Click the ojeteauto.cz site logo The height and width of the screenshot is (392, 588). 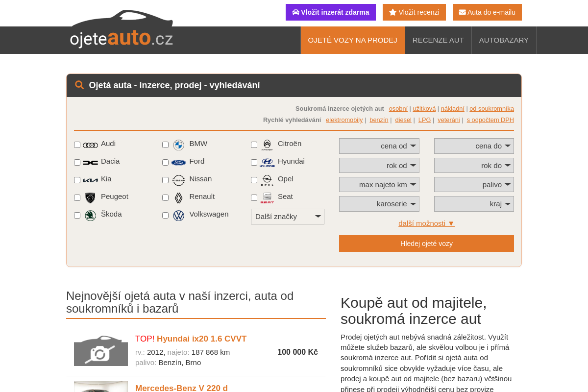point(122,29)
